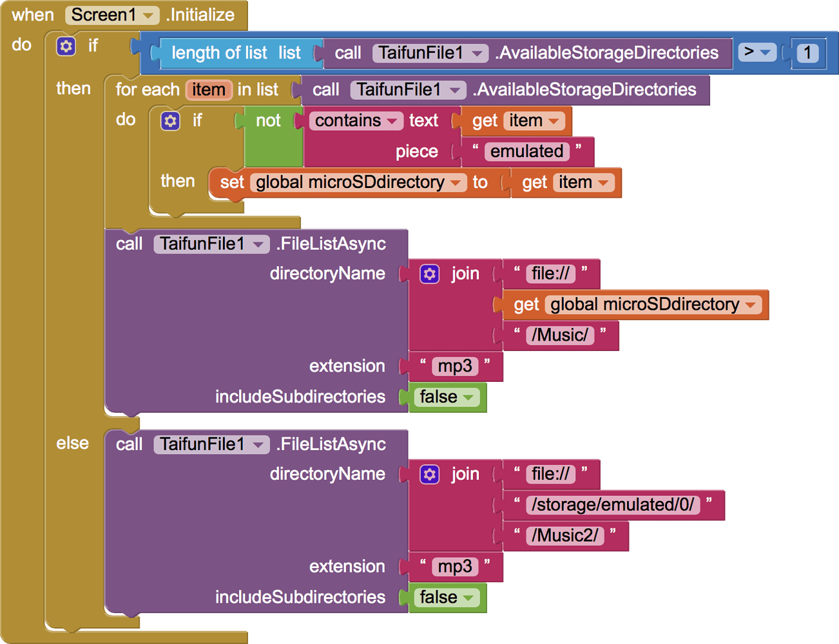Click the gear on the if-not-contains block
Image resolution: width=839 pixels, height=644 pixels.
[170, 121]
